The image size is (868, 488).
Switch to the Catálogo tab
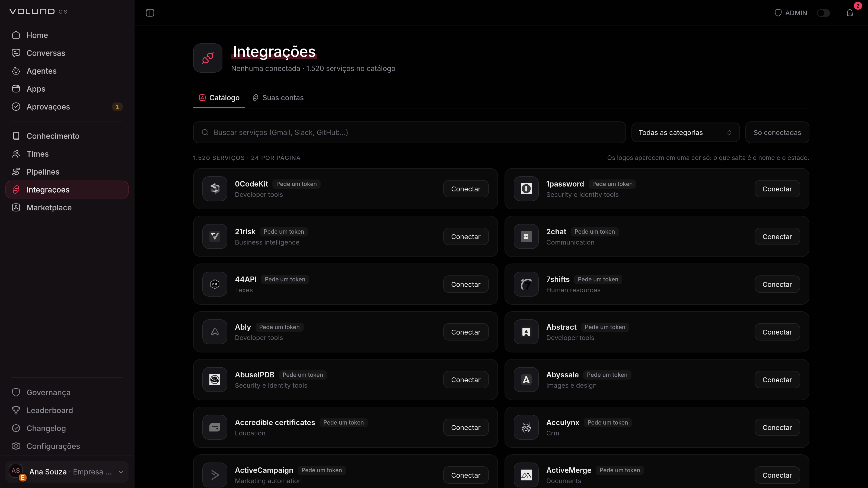(x=219, y=98)
